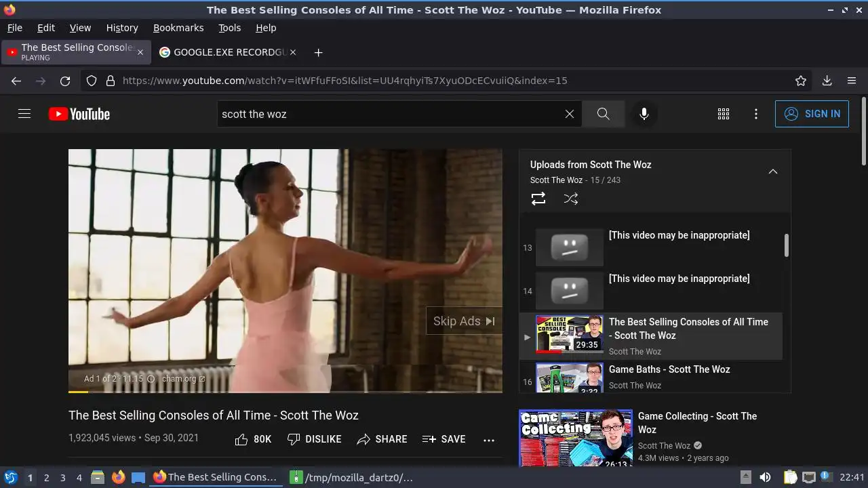The width and height of the screenshot is (868, 488).
Task: Select playlist item 13 inappropriate video
Action: pos(651,247)
